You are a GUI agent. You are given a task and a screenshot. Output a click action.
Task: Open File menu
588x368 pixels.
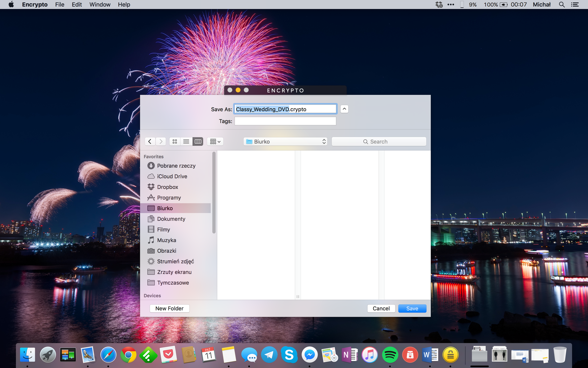point(60,4)
